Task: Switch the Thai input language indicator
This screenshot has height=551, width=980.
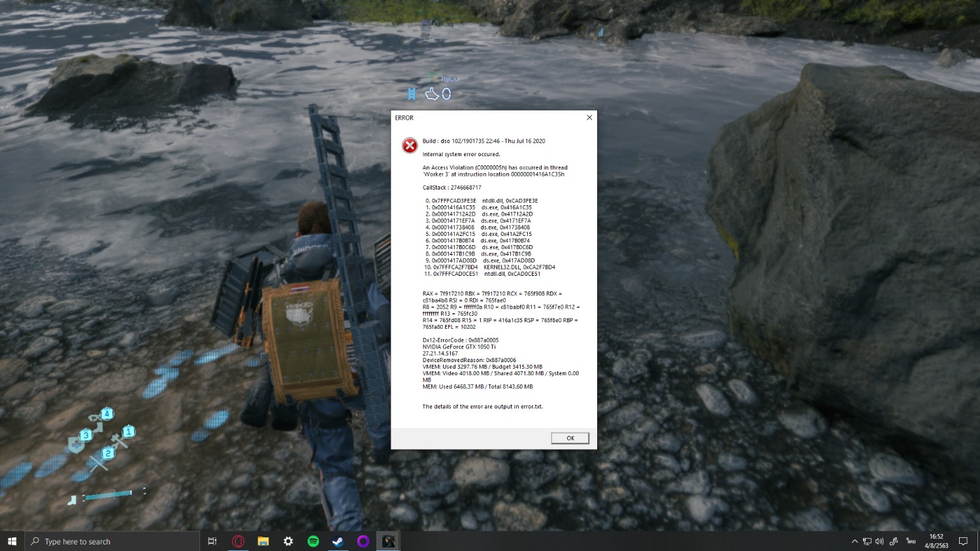Action: (x=911, y=541)
